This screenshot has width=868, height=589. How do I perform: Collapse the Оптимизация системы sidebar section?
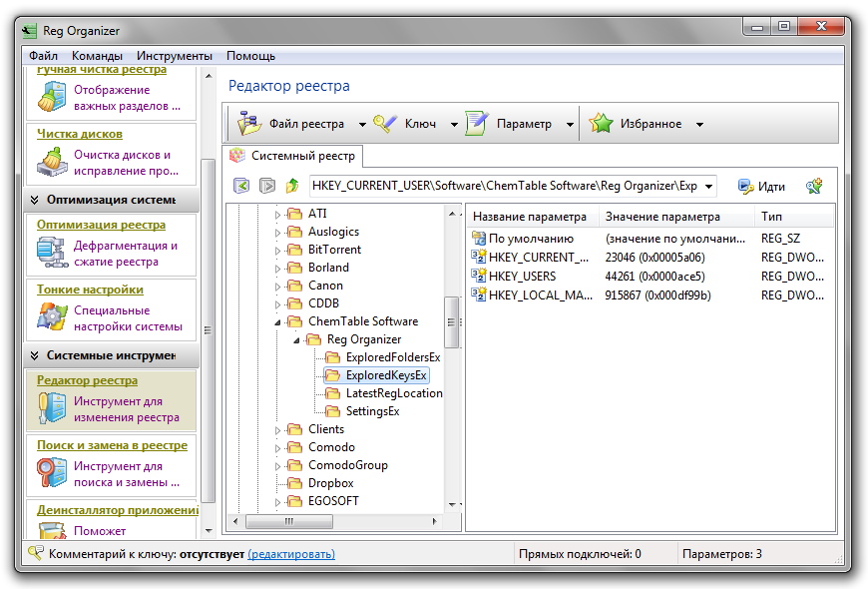(x=34, y=200)
